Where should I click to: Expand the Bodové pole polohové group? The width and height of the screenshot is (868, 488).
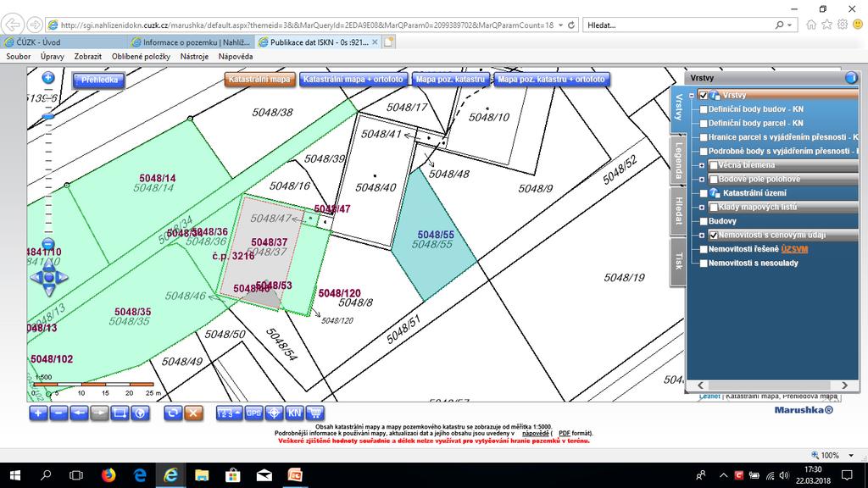[702, 180]
